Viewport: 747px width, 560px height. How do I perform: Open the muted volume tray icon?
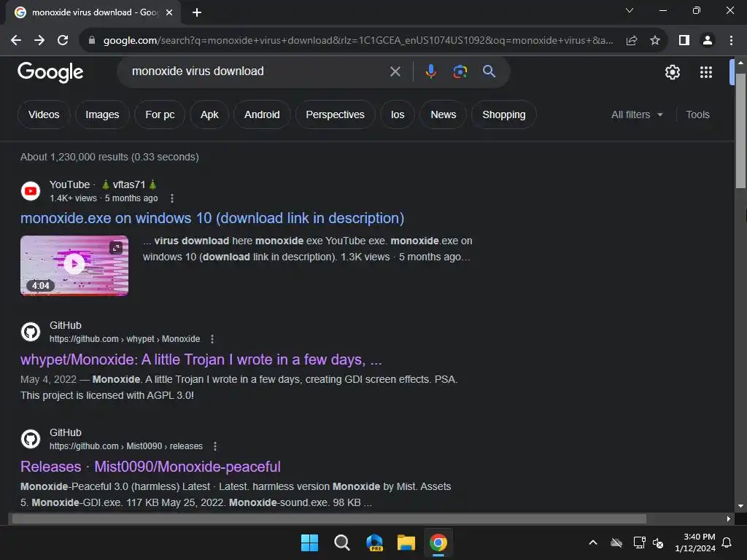[658, 542]
